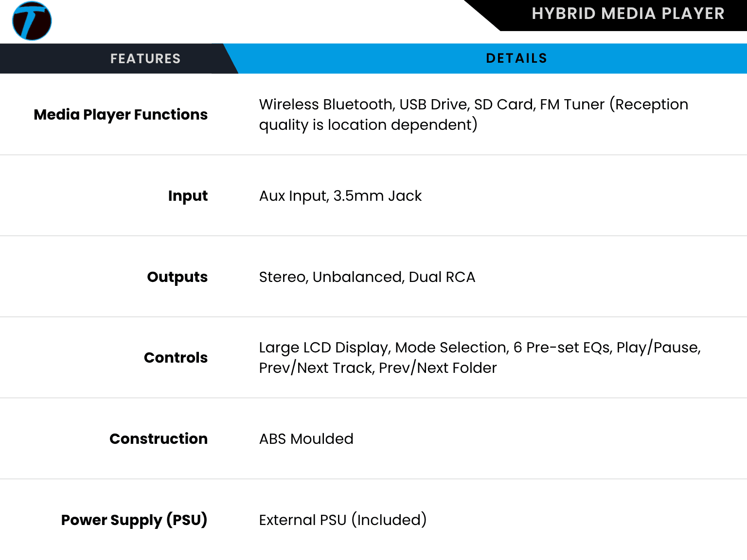
Task: Select the Power Supply (PSU) label
Action: pos(134,520)
